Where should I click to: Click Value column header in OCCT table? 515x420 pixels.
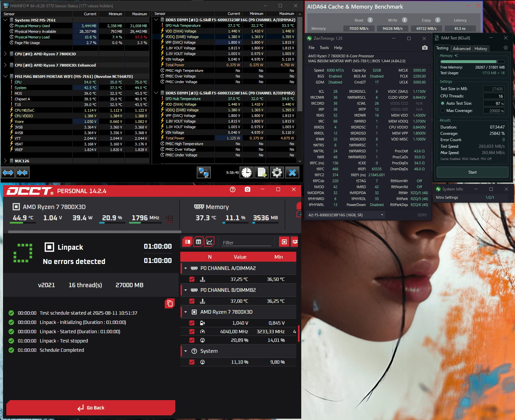coord(240,257)
